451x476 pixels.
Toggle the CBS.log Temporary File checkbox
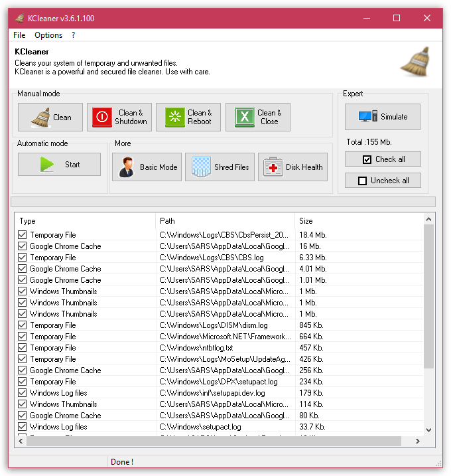pos(22,257)
